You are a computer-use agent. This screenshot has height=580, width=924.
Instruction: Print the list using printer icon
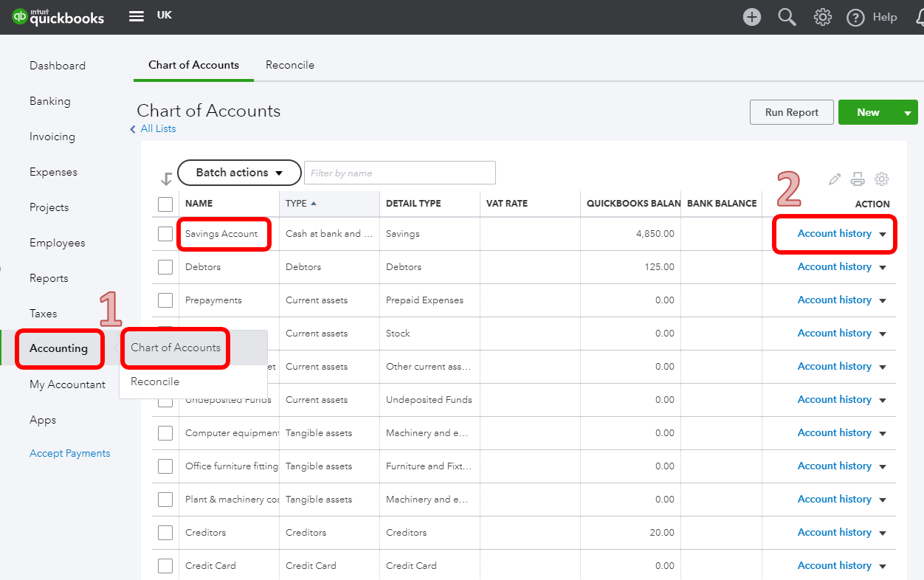858,179
